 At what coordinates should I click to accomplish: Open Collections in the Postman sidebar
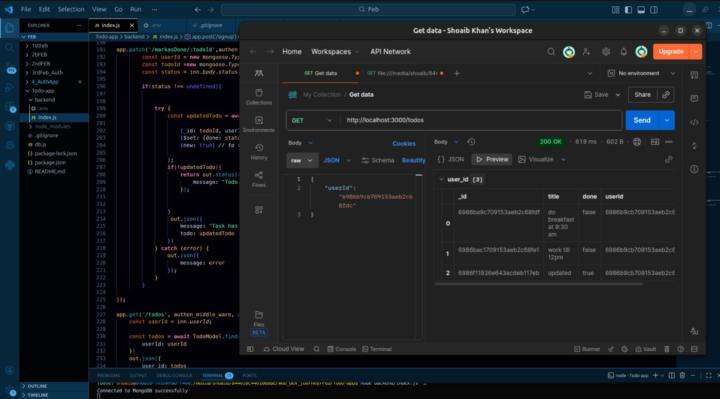(259, 97)
